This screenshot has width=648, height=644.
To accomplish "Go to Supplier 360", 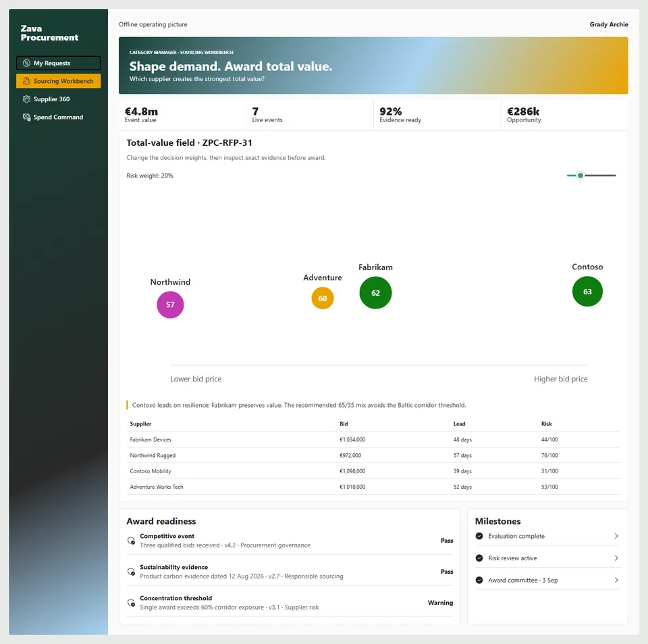I will (x=58, y=99).
